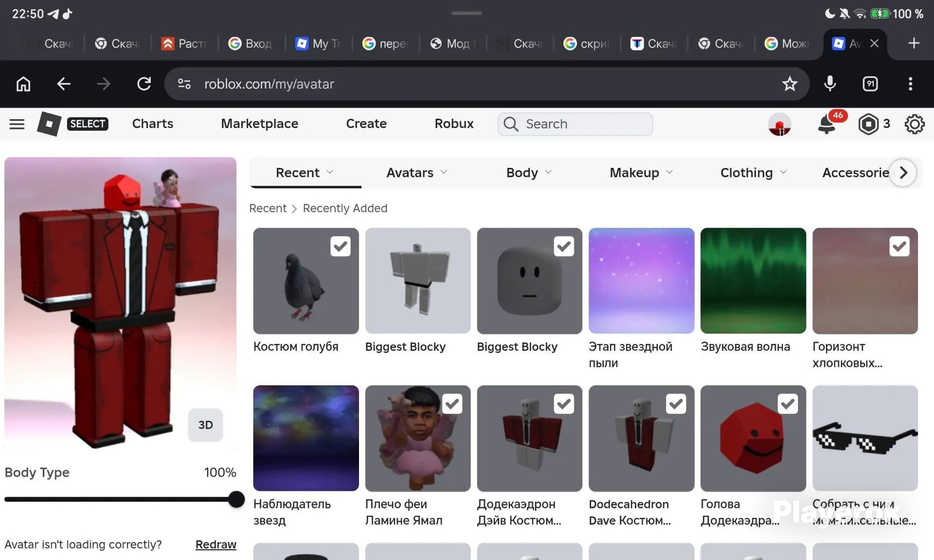
Task: Open Robux balance icon
Action: [x=868, y=124]
